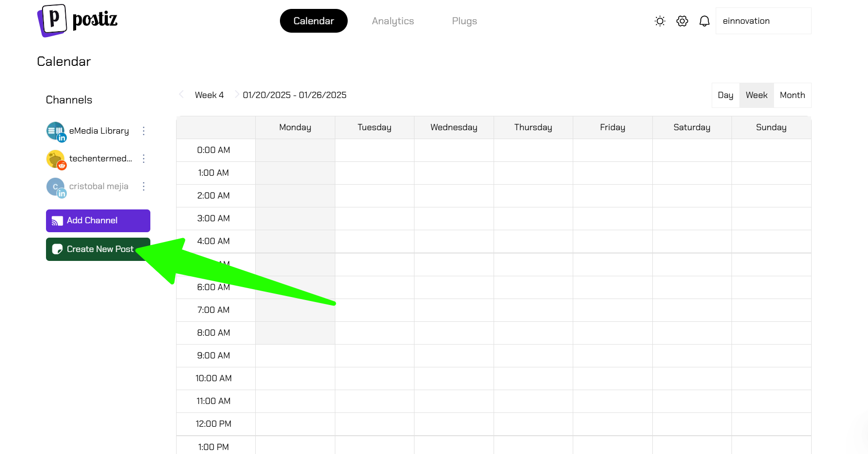Open eMedia Library options menu dots

point(143,131)
